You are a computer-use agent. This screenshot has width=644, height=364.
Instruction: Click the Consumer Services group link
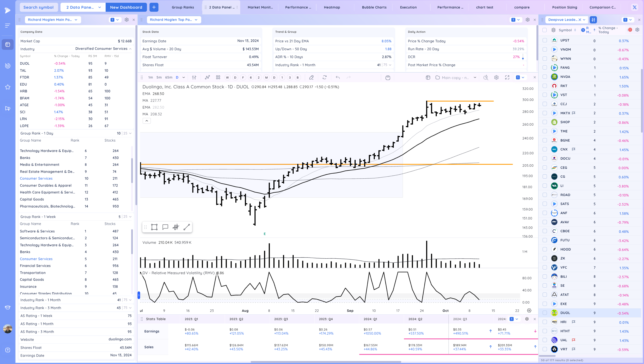point(36,178)
